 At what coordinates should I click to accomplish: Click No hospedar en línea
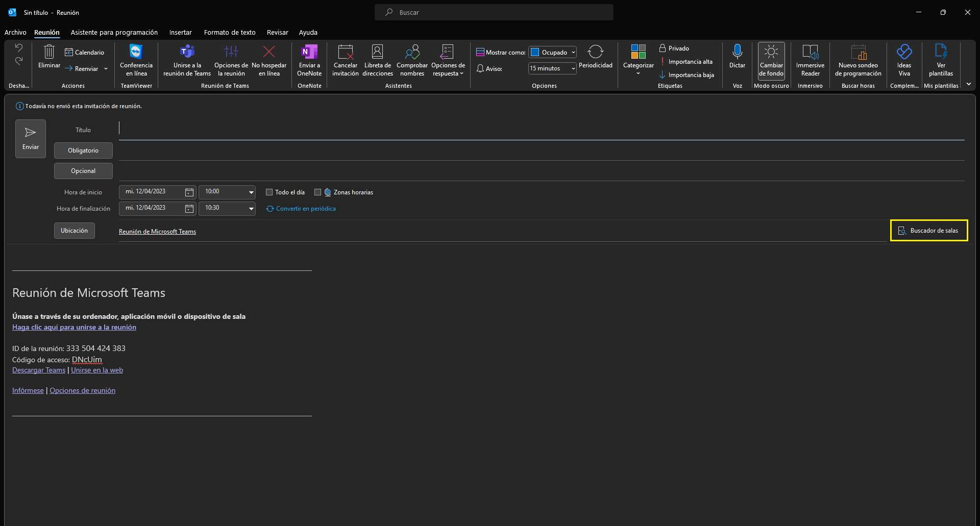[269, 60]
